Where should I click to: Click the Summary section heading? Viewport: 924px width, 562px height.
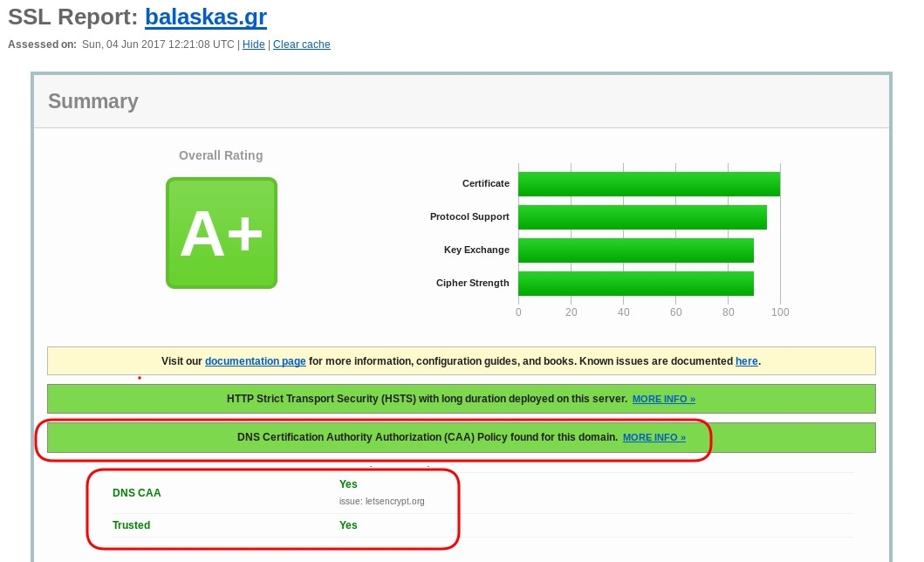pyautogui.click(x=93, y=101)
